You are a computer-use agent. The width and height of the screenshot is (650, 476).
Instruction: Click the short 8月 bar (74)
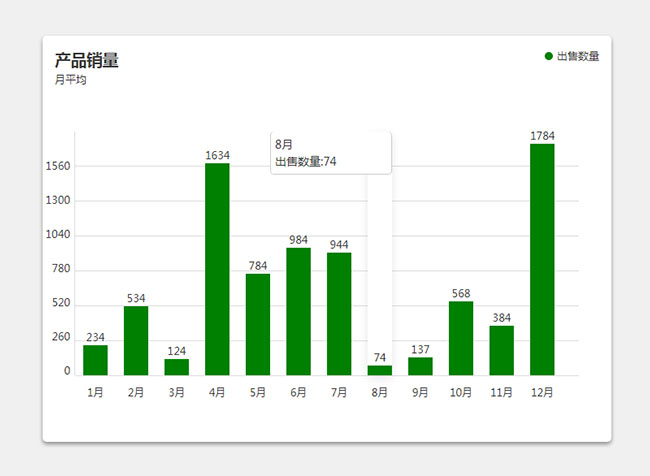(380, 371)
